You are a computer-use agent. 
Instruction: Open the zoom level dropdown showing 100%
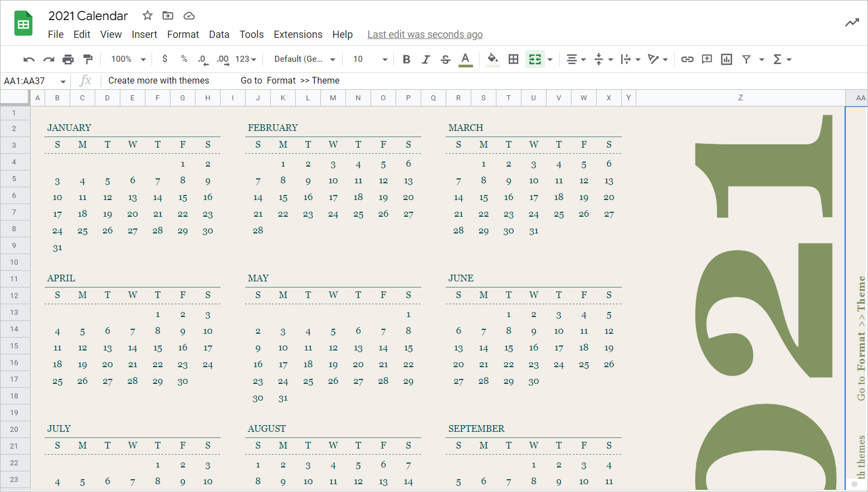[127, 59]
